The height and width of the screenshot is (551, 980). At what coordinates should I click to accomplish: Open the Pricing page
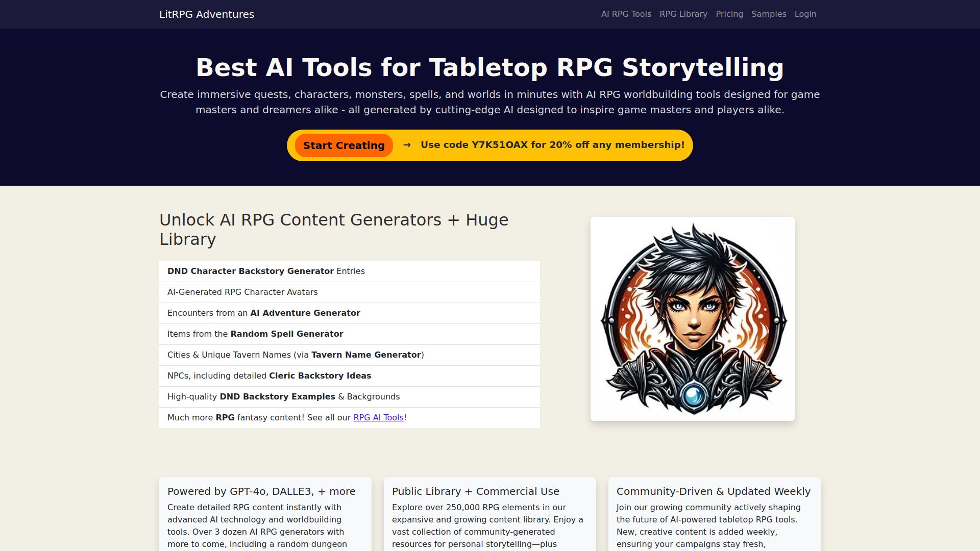pyautogui.click(x=729, y=14)
